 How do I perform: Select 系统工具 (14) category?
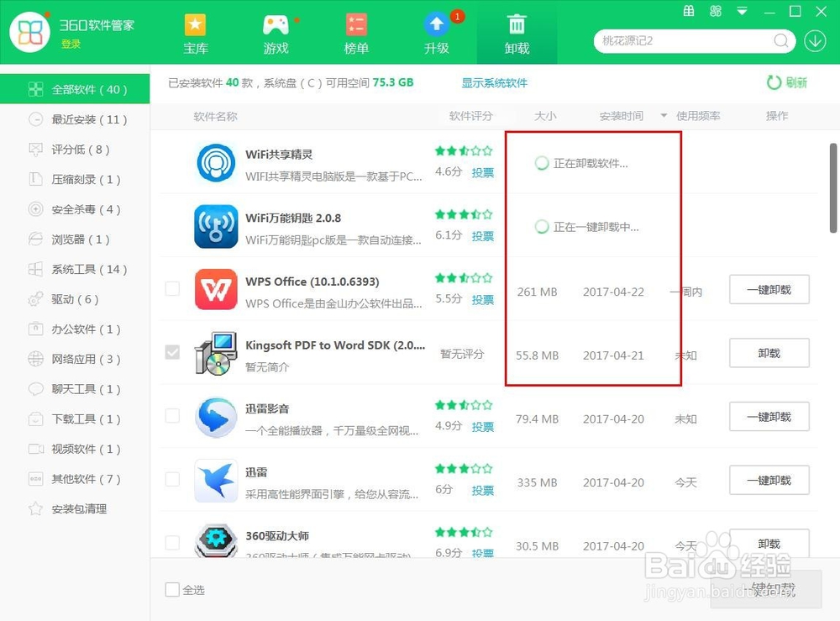[x=75, y=269]
